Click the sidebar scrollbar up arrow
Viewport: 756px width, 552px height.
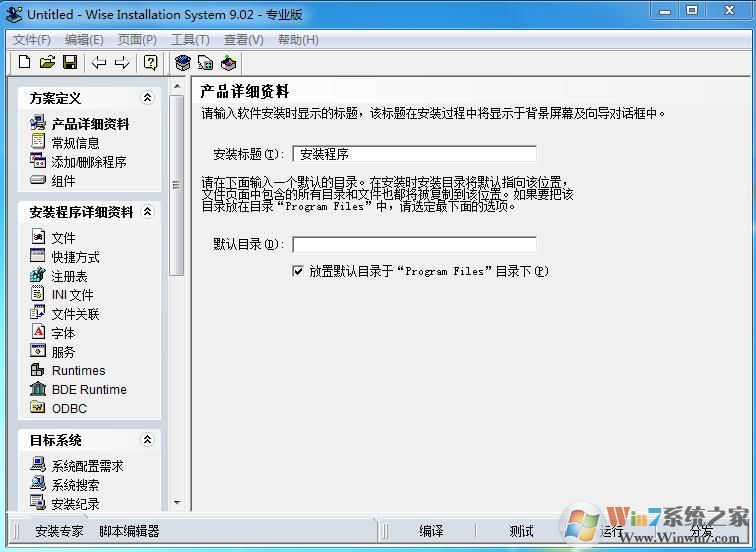coord(177,86)
